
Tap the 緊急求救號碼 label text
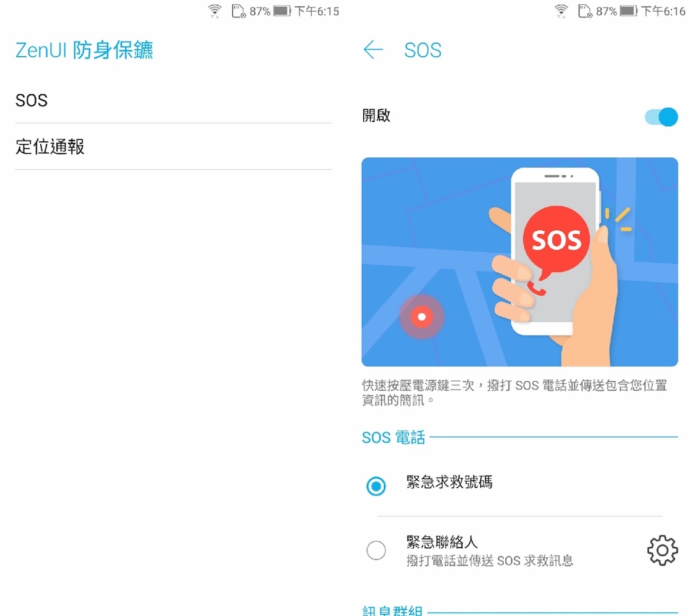pyautogui.click(x=449, y=482)
